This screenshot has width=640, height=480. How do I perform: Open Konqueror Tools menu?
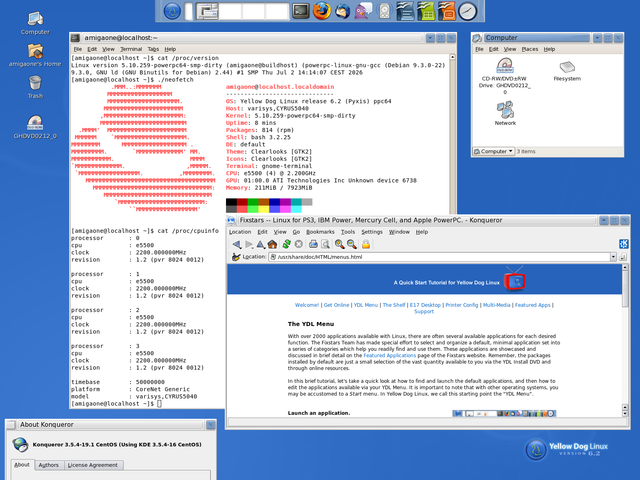point(348,232)
